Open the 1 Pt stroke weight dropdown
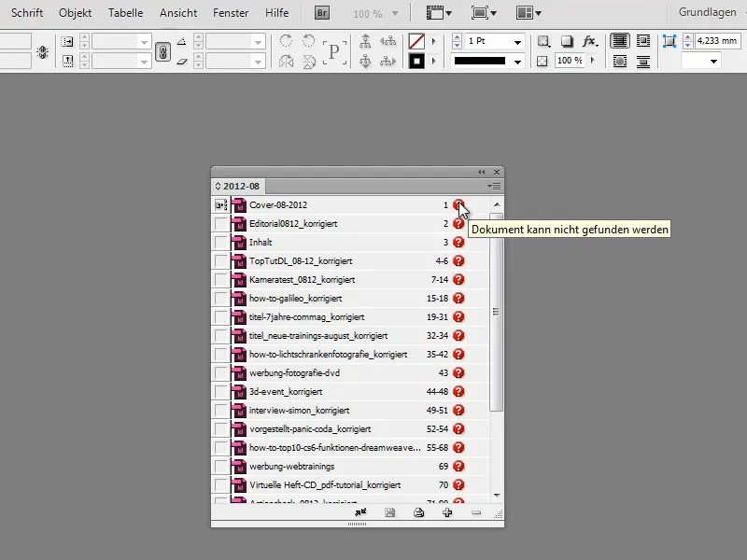This screenshot has height=560, width=747. [517, 41]
